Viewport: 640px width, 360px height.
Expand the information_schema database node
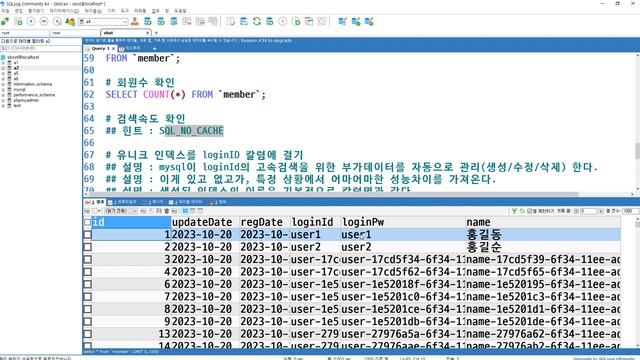tap(3, 84)
